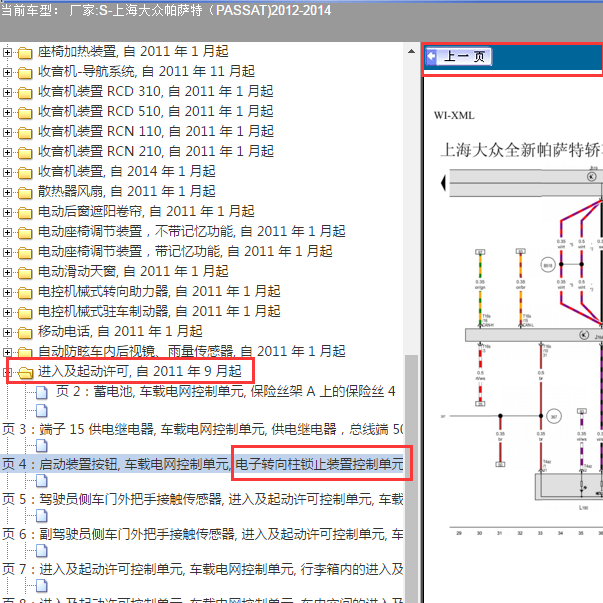This screenshot has width=603, height=603.
Task: Click folder icon for 电控机械式驻车制动器
Action: tap(25, 313)
